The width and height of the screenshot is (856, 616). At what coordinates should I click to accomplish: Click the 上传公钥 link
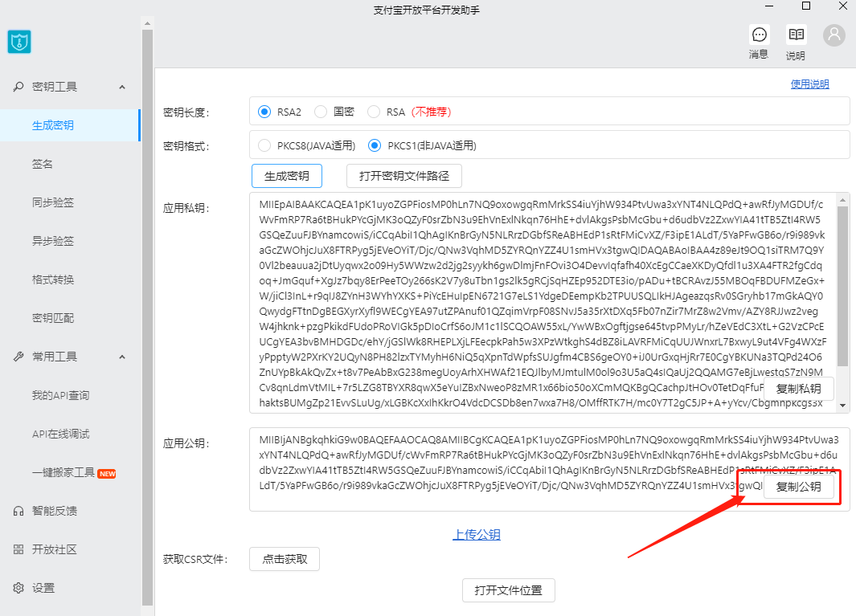pos(477,535)
